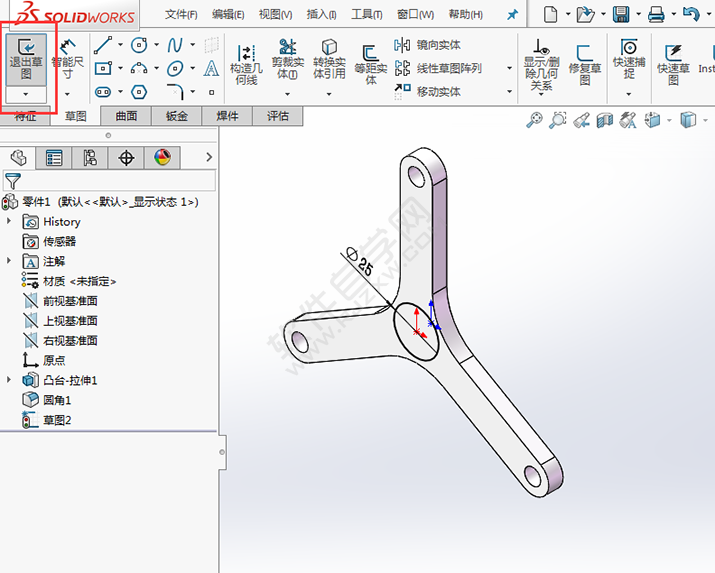Screen dimensions: 715x573
Task: Click Rapid Sketch (快速草图)
Action: point(673,64)
